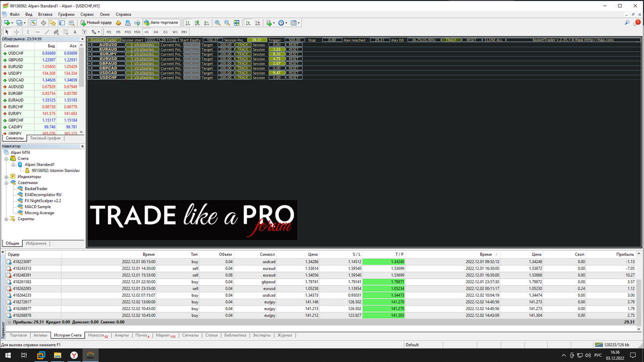The width and height of the screenshot is (644, 362).
Task: Expand Индикаторы node in Navigator
Action: pyautogui.click(x=6, y=177)
